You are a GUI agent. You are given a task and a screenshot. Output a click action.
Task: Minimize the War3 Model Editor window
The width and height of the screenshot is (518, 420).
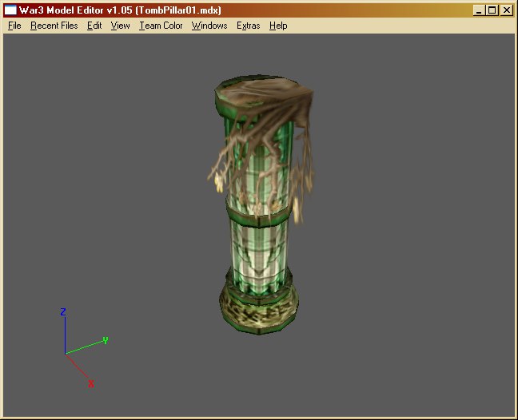click(x=479, y=10)
